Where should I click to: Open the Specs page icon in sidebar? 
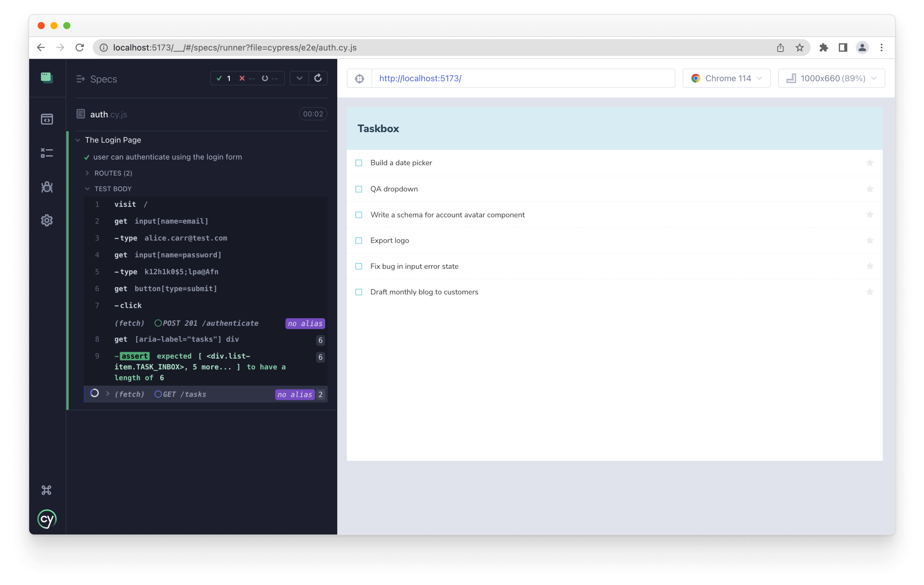(x=47, y=119)
